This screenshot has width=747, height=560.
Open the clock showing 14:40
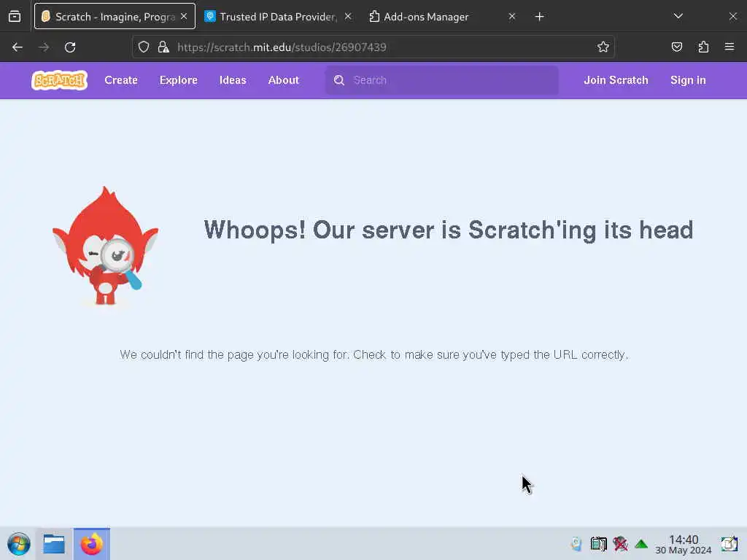tap(684, 544)
